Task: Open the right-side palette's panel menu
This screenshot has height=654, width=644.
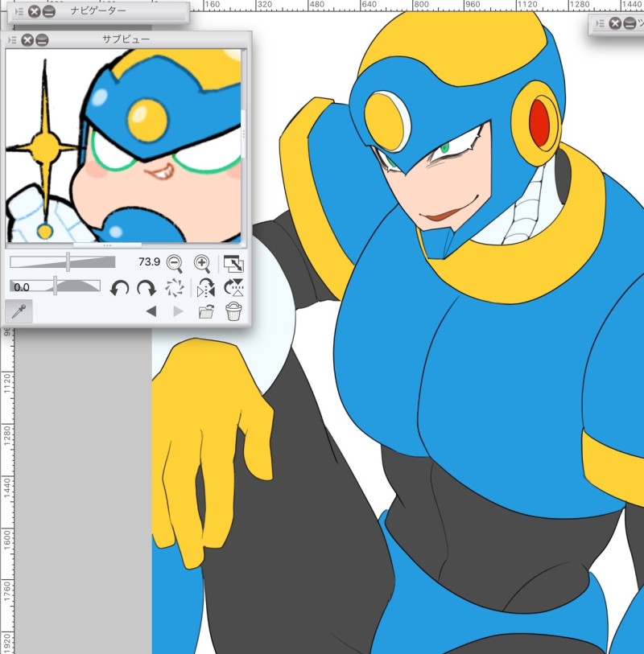Action: (x=600, y=23)
